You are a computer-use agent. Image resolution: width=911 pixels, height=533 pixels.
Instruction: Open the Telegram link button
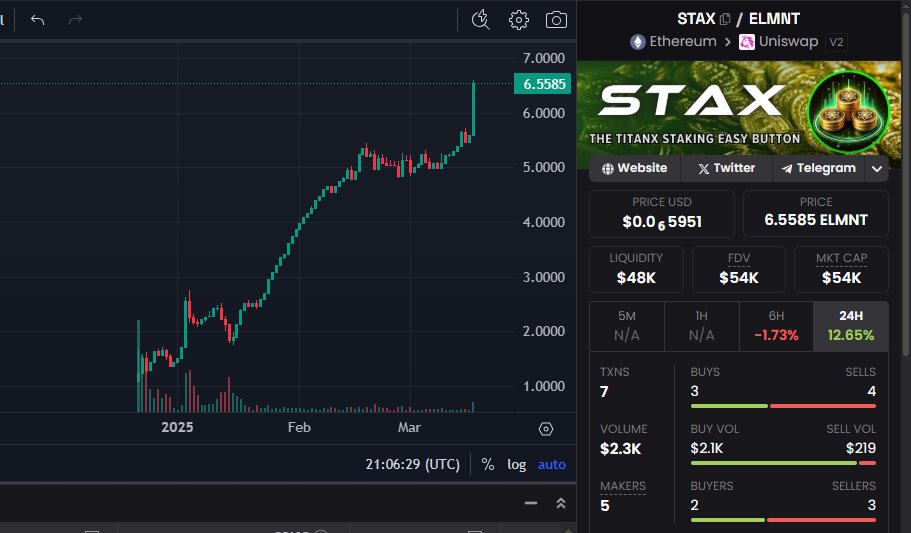tap(819, 169)
